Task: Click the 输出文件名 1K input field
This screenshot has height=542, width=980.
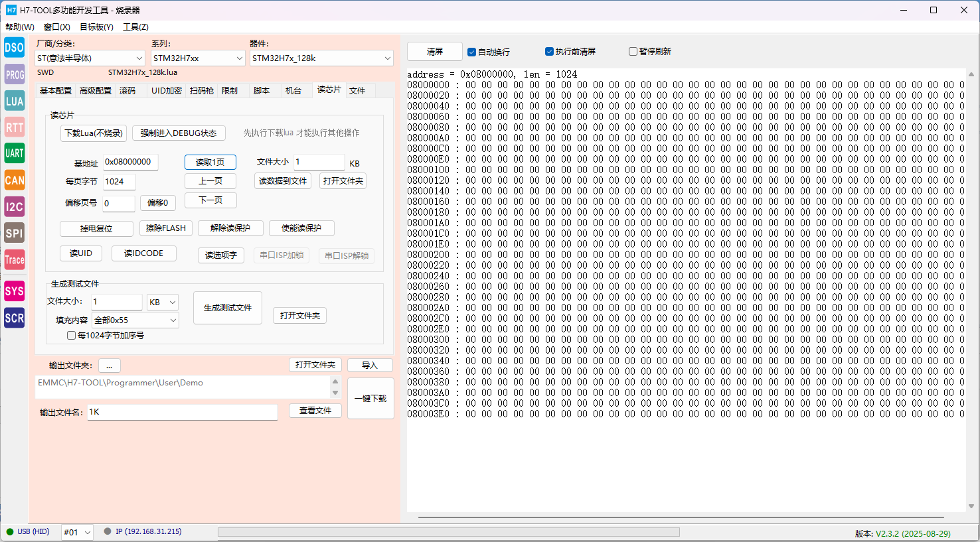Action: click(x=183, y=412)
